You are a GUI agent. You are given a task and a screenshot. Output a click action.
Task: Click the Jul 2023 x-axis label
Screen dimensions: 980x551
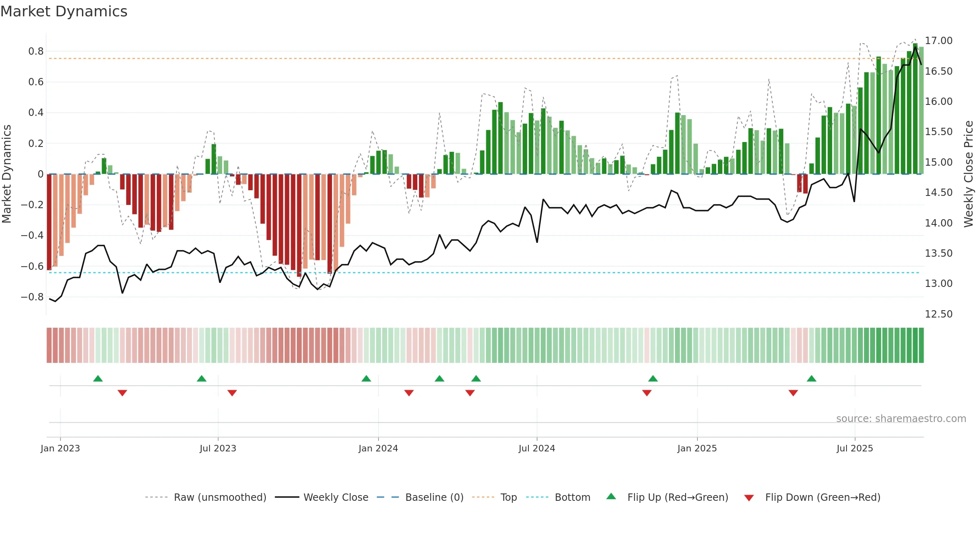click(218, 448)
